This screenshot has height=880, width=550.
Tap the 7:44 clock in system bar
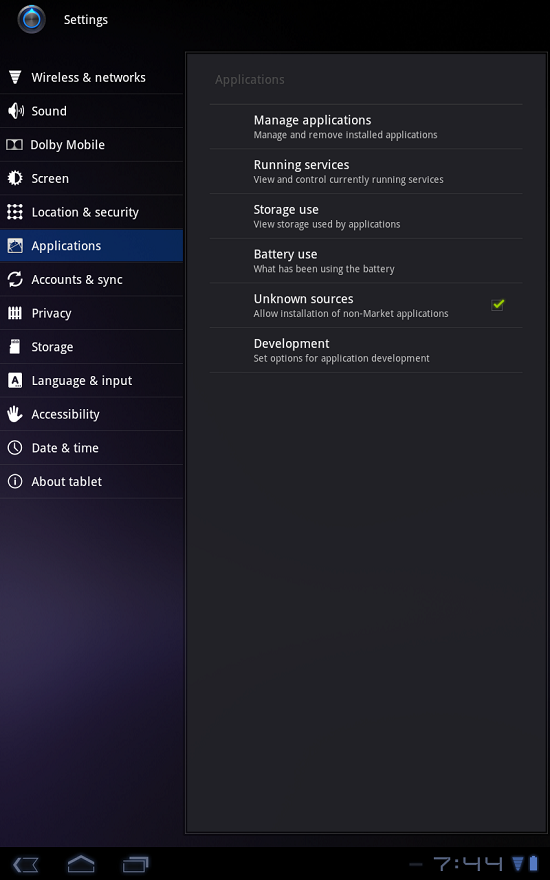(x=468, y=864)
